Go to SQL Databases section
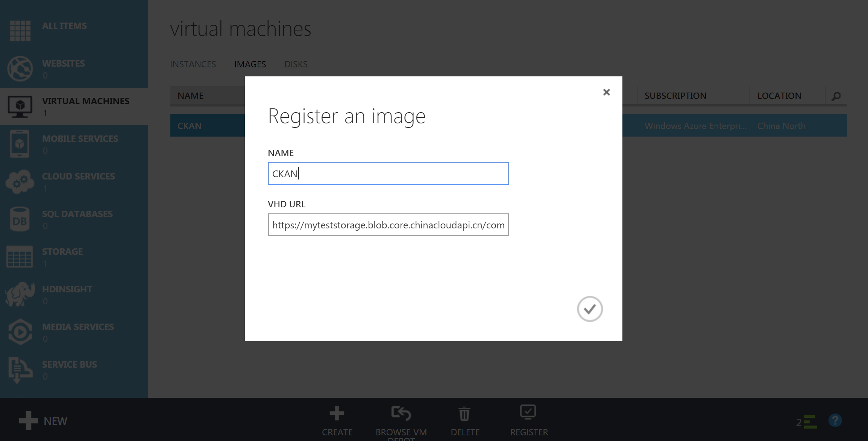Screen dimensions: 868x441 [x=77, y=214]
